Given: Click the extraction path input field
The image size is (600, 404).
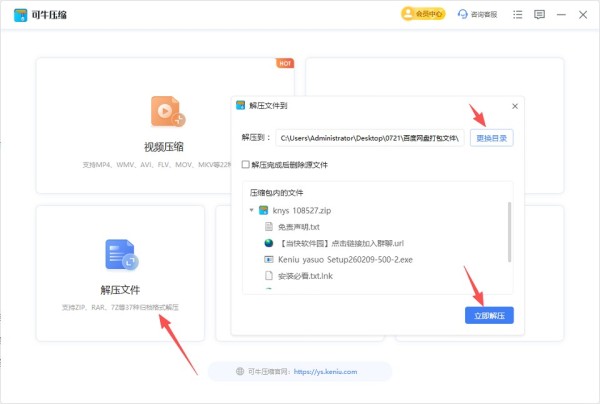Looking at the screenshot, I should [x=370, y=138].
